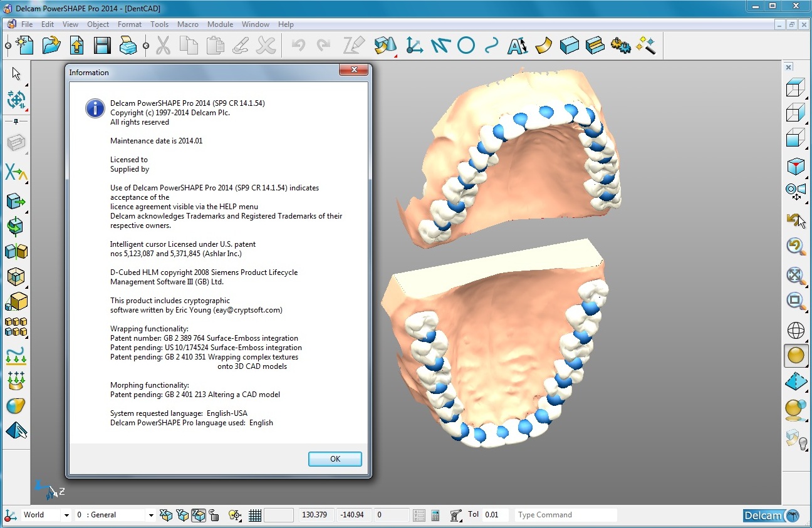
Task: Open the Surface creation tool icon
Action: (x=386, y=45)
